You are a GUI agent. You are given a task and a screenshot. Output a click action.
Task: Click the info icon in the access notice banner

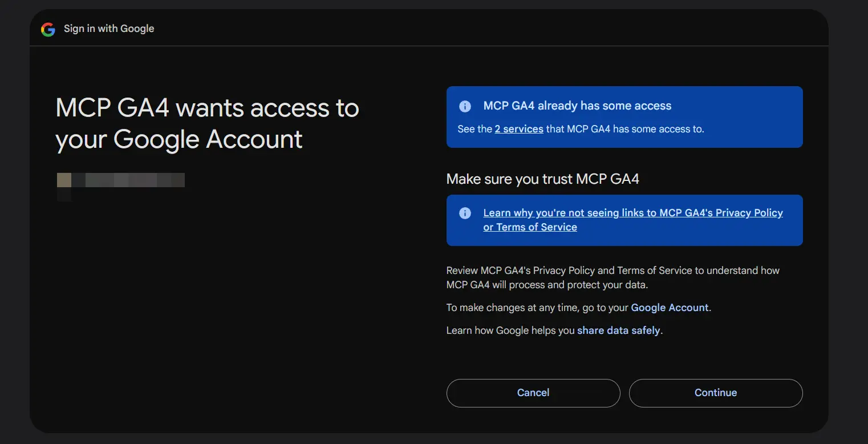click(x=465, y=106)
